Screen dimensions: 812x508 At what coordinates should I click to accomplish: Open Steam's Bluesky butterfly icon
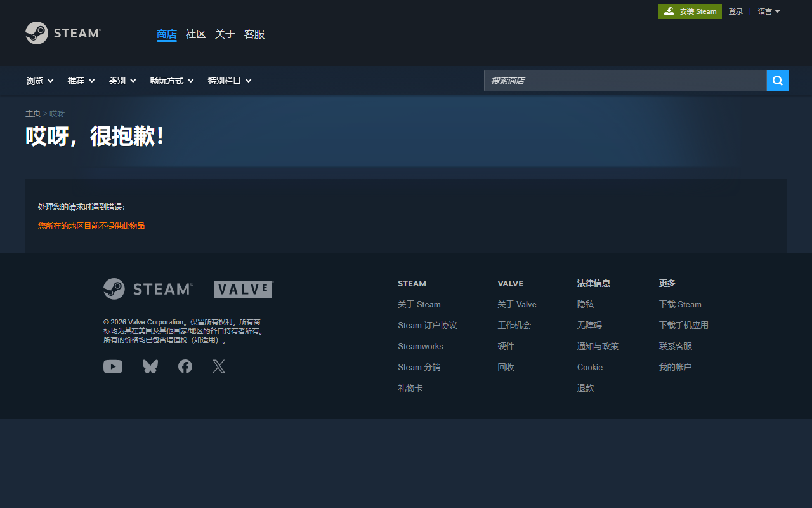coord(150,366)
